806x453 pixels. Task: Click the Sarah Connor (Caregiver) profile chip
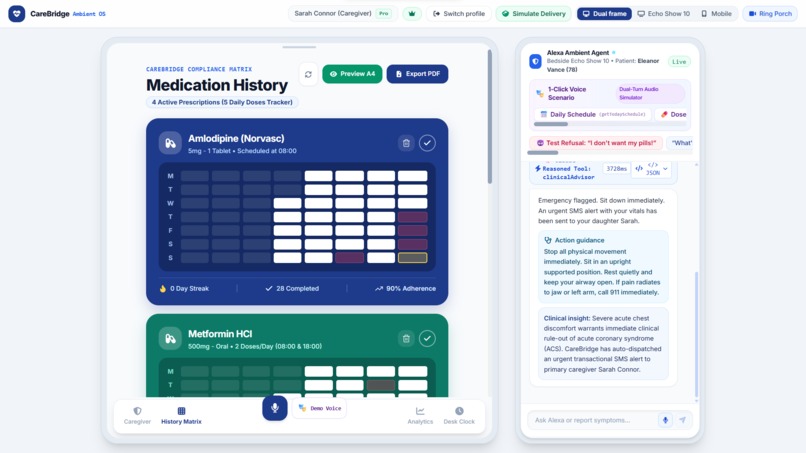tap(342, 14)
